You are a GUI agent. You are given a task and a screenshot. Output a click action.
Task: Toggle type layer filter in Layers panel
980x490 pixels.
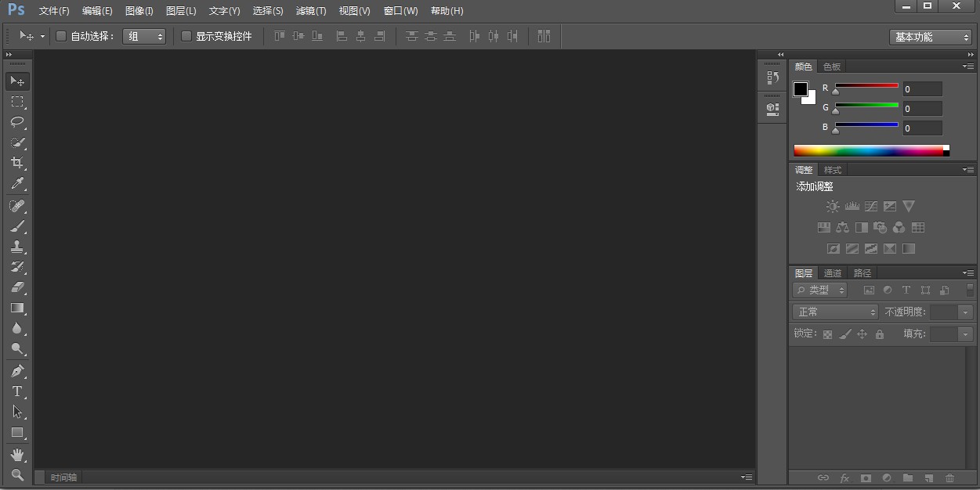click(906, 290)
